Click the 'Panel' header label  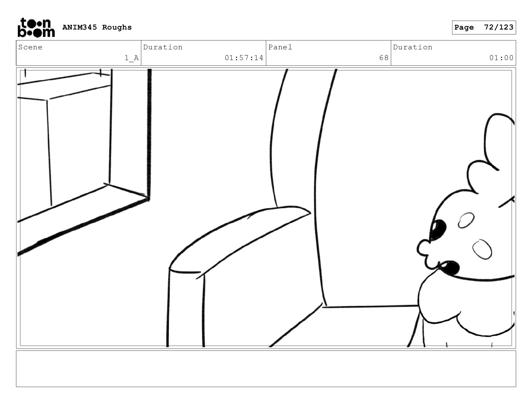(280, 47)
